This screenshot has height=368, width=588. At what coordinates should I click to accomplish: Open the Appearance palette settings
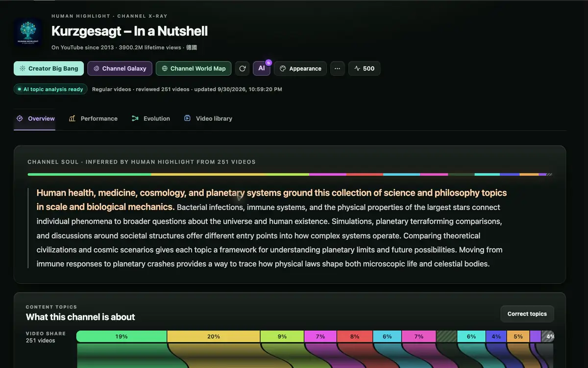pyautogui.click(x=300, y=69)
